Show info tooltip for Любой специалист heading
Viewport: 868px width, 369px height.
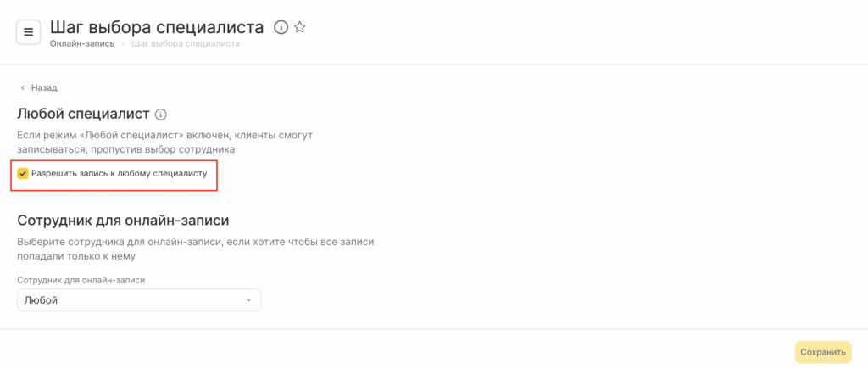click(161, 114)
